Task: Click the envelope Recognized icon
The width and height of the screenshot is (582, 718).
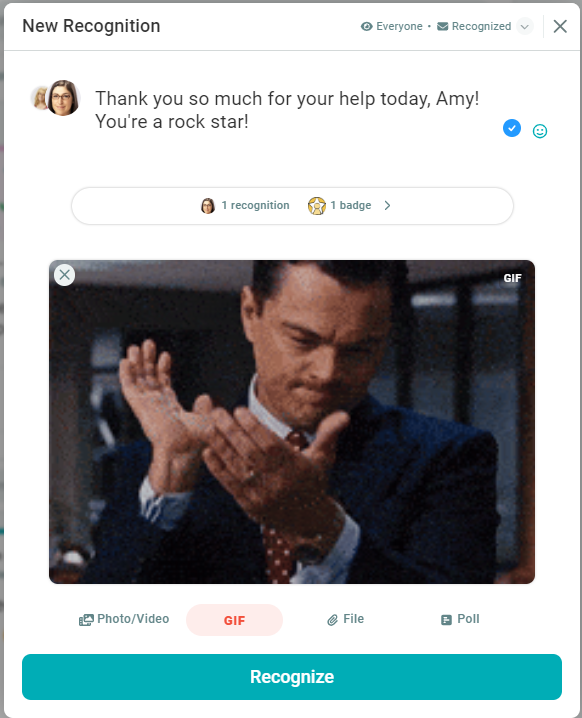Action: (x=442, y=27)
